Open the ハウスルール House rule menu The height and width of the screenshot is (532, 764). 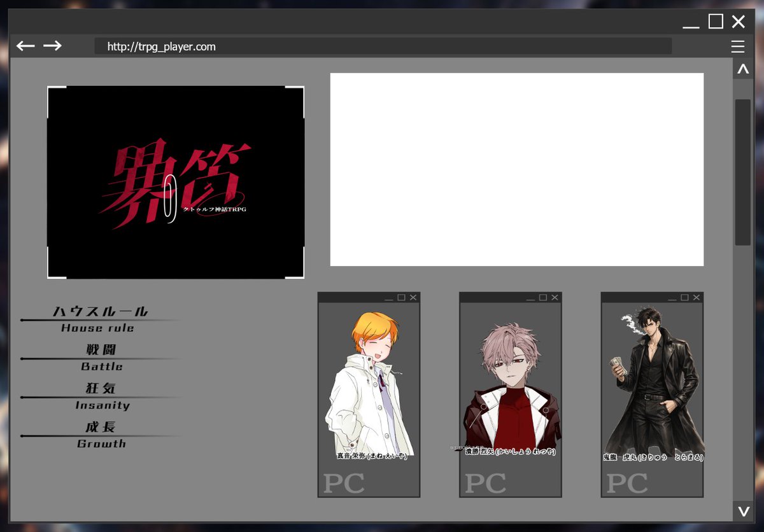click(100, 319)
